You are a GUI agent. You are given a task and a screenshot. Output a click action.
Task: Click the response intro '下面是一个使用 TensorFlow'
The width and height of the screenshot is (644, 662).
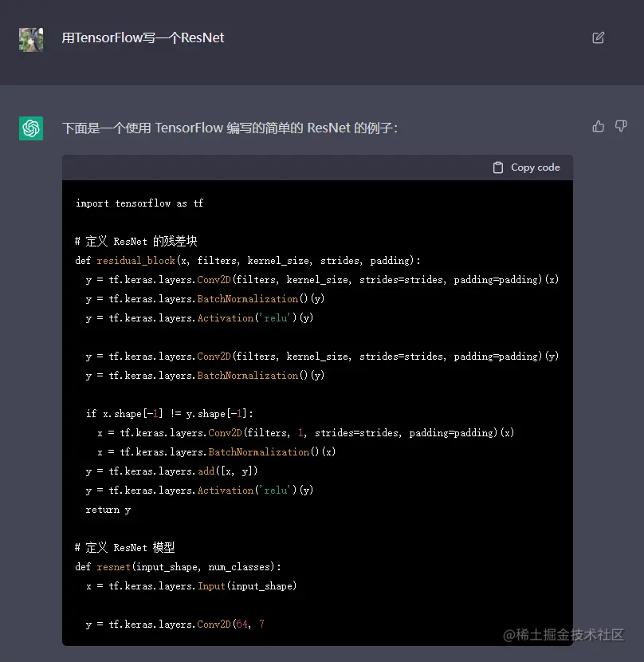143,128
